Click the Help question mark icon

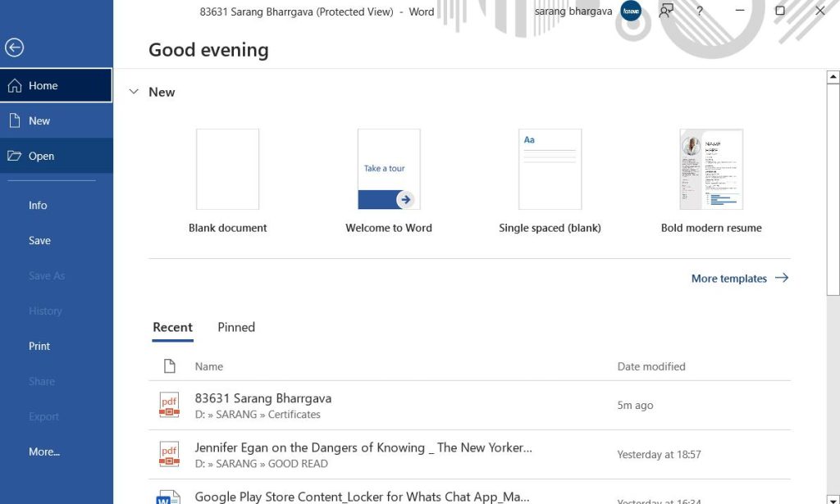tap(699, 11)
